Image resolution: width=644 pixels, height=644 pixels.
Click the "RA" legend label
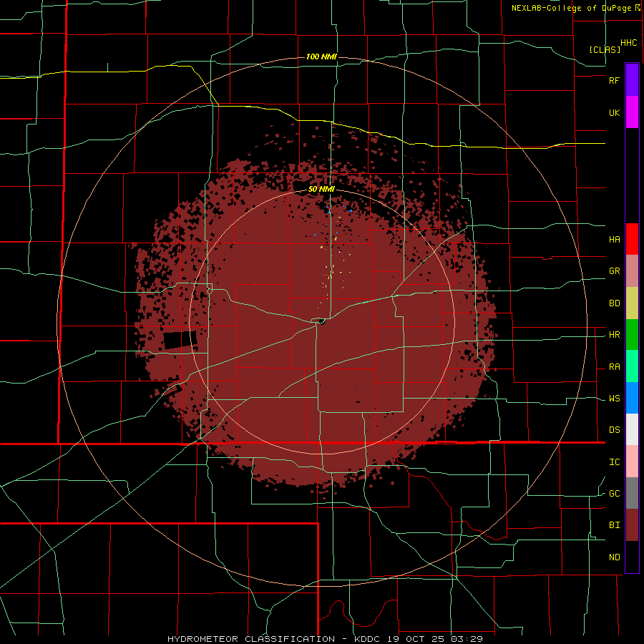614,366
